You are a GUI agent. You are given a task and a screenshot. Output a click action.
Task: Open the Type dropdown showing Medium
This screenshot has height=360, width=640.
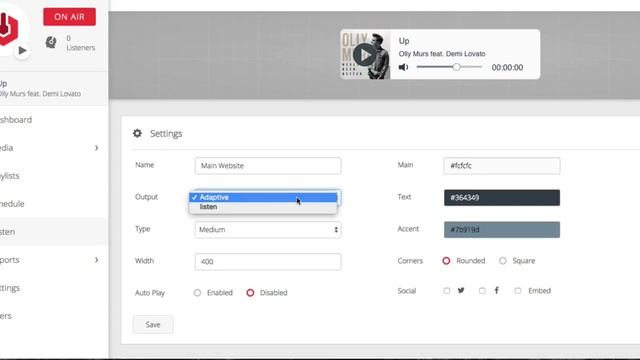tap(268, 230)
